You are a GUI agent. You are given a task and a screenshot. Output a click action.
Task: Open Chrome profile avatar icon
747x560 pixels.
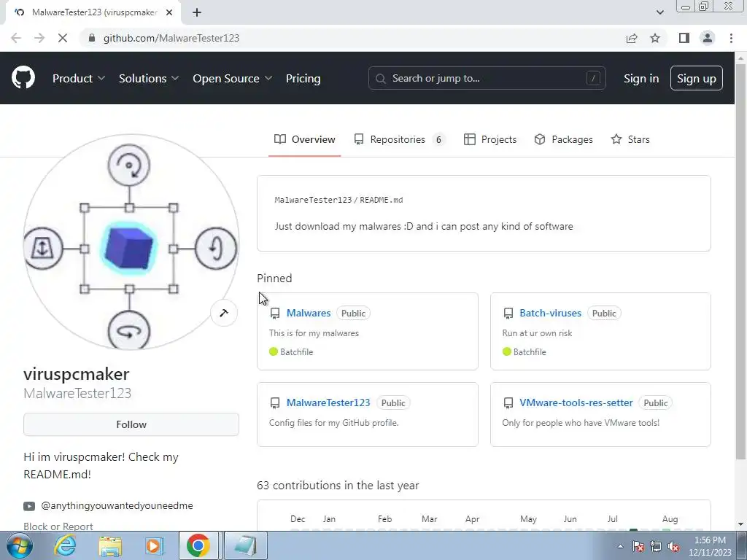tap(708, 38)
